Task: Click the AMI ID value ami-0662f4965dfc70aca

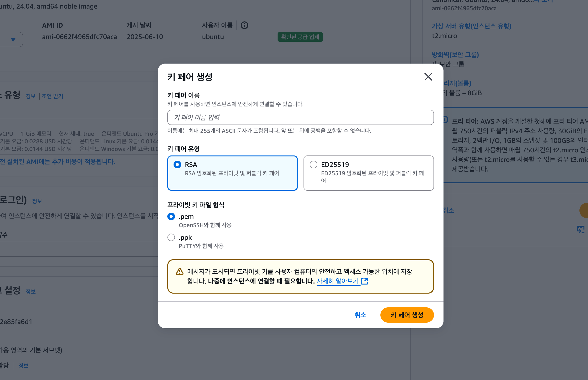Action: click(x=80, y=37)
